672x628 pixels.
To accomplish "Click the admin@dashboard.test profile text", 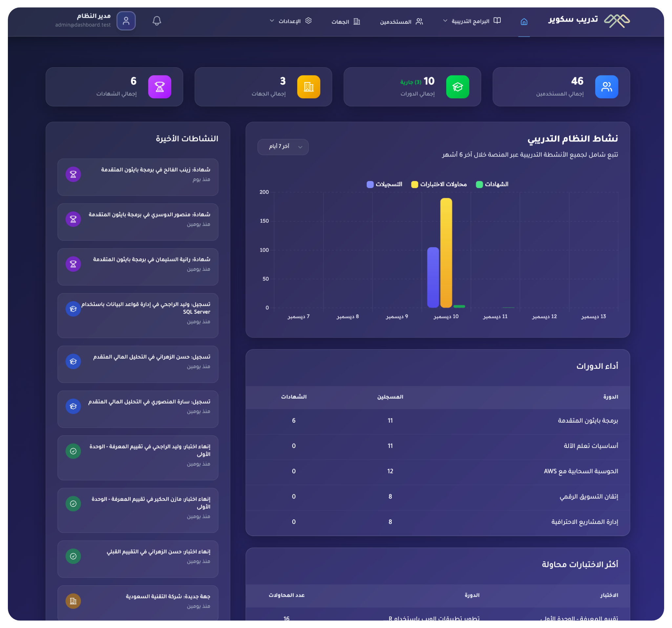I will tap(83, 25).
